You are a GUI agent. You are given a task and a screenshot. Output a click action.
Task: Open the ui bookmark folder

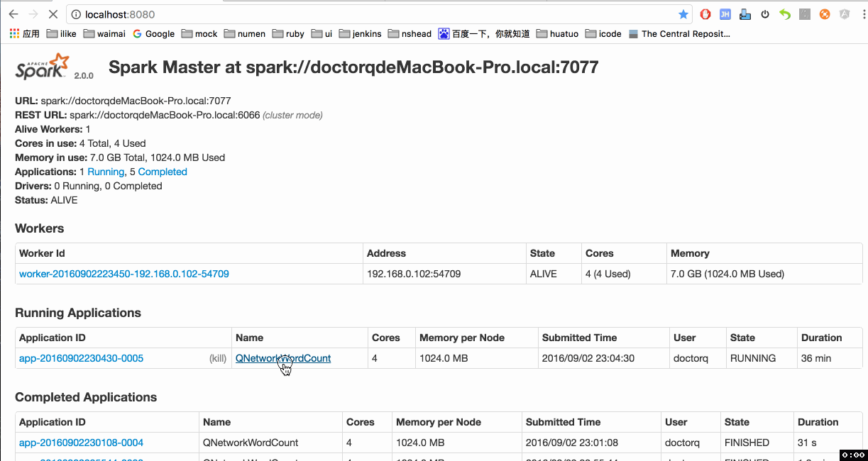(322, 33)
